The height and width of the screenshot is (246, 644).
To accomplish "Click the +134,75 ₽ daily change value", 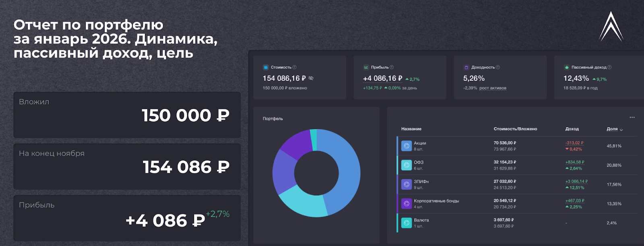I will click(372, 88).
